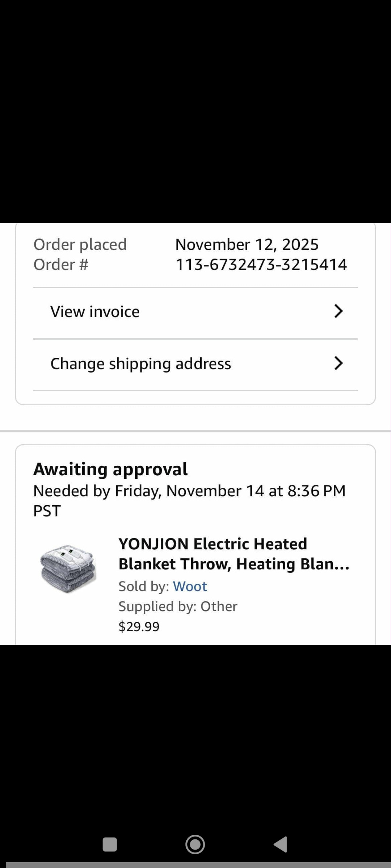This screenshot has height=868, width=391.
Task: Open the YONJION Electric Heated Blanket title
Action: (x=234, y=554)
